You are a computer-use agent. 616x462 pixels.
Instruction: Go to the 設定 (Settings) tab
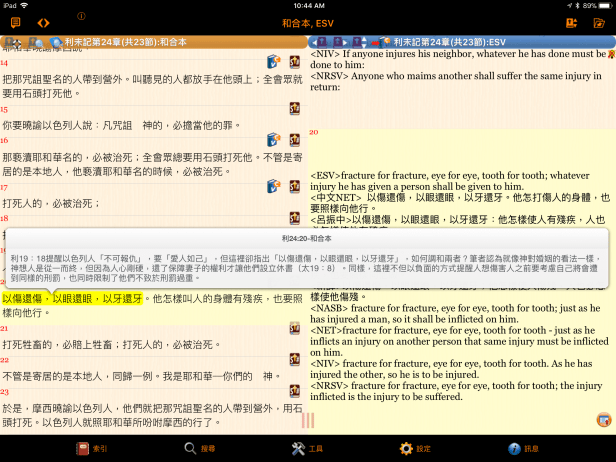[x=415, y=449]
